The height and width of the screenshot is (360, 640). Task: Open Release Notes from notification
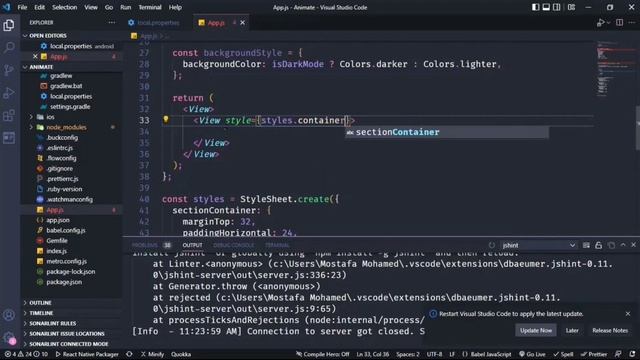[610, 331]
